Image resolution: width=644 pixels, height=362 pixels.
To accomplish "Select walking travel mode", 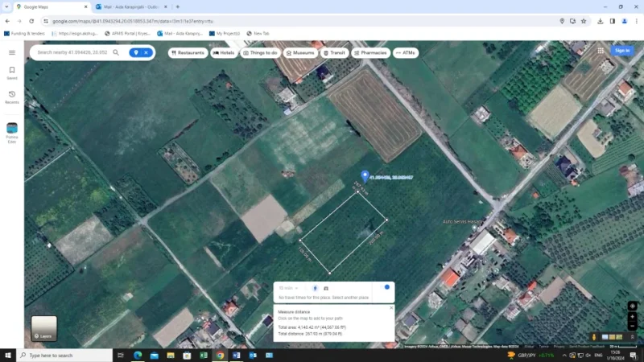I will click(315, 288).
